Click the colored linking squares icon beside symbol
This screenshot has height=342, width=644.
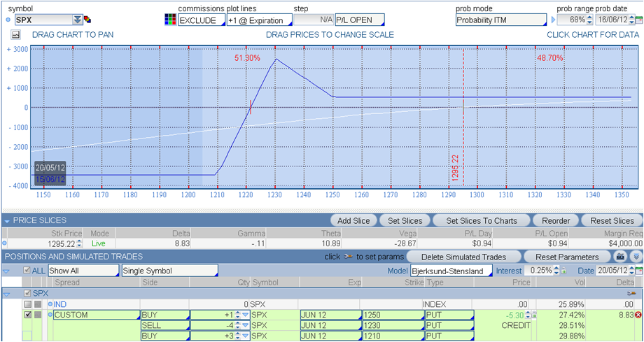[87, 20]
